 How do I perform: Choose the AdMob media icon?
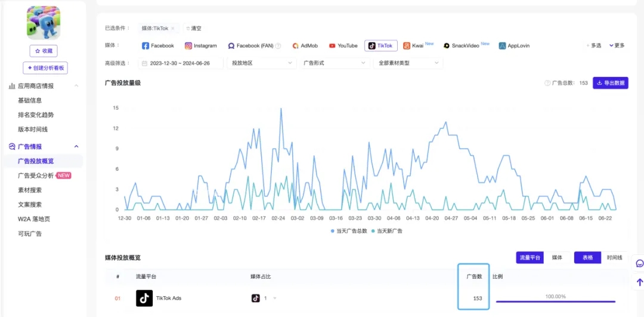pyautogui.click(x=295, y=46)
